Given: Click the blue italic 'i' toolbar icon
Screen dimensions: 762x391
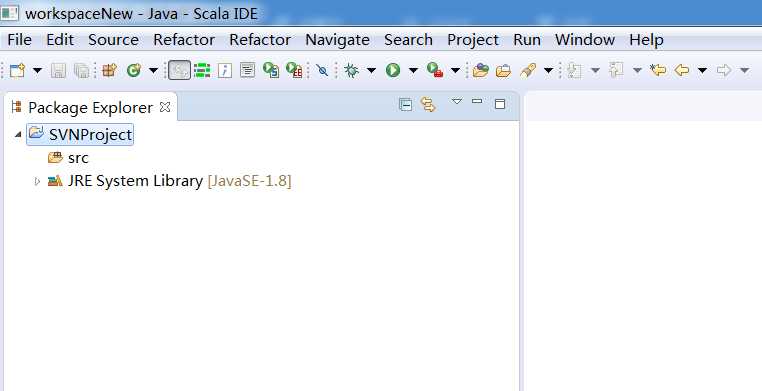Looking at the screenshot, I should pos(225,70).
